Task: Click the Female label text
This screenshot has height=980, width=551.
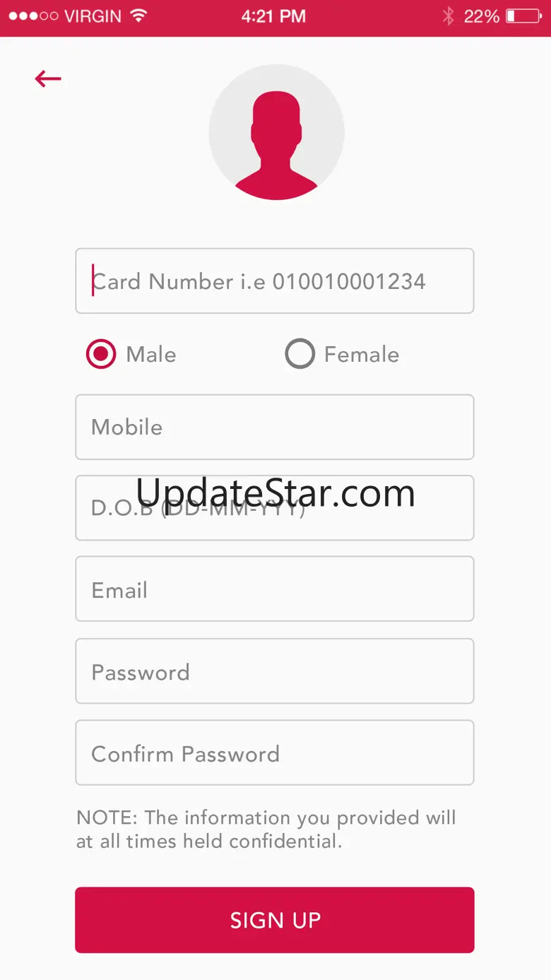Action: (361, 354)
